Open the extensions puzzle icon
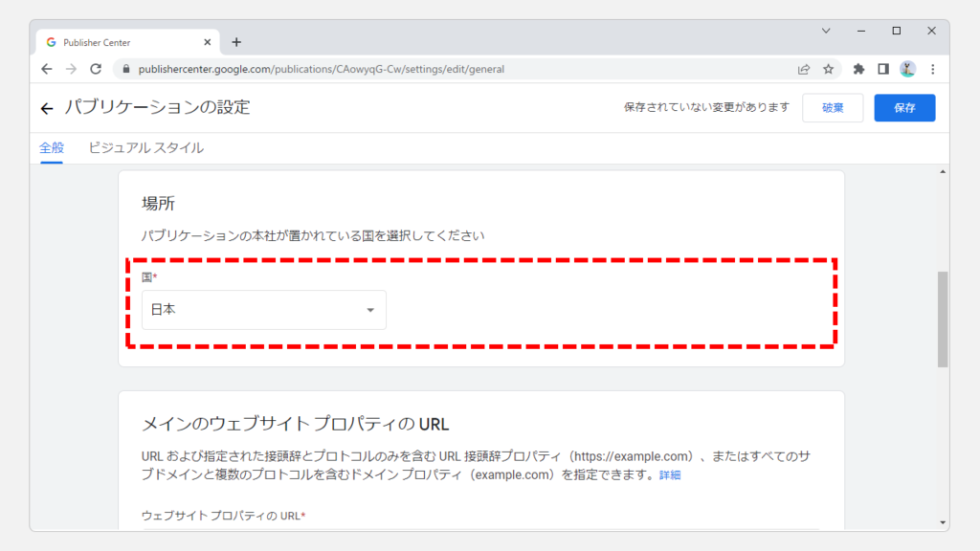 pyautogui.click(x=858, y=69)
